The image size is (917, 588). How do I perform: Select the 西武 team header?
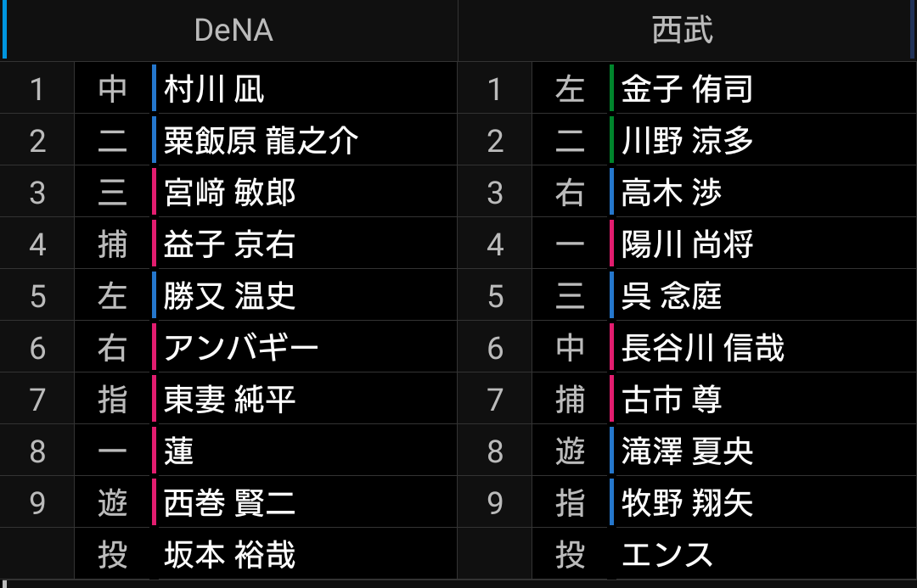click(x=683, y=31)
